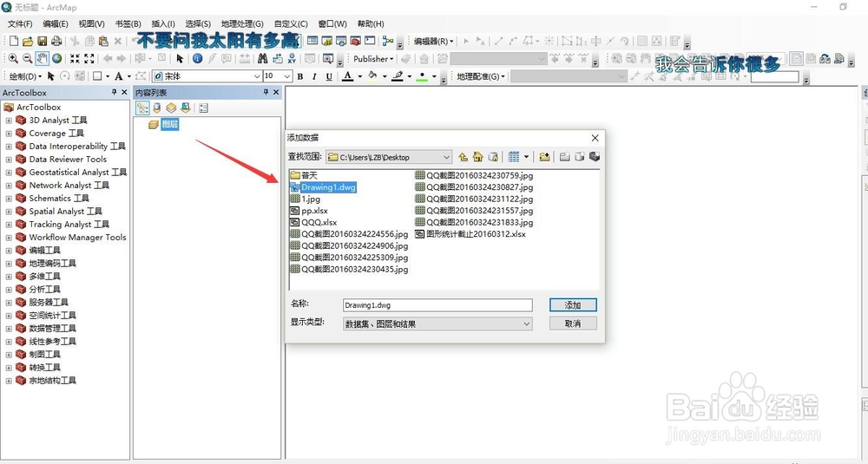
Task: Toggle Italic text formatting
Action: 314,76
